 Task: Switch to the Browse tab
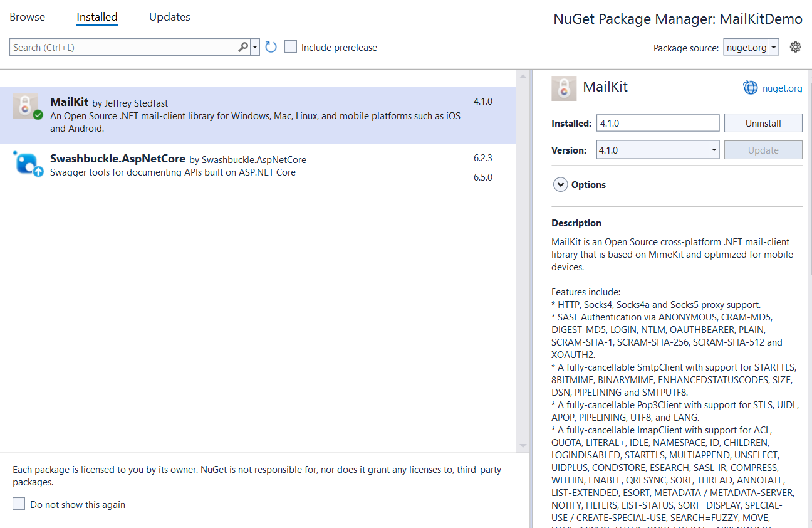(27, 17)
